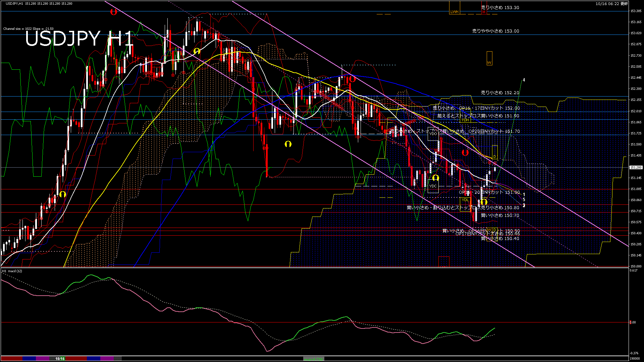Click the current price tag 151.280

tap(636, 167)
